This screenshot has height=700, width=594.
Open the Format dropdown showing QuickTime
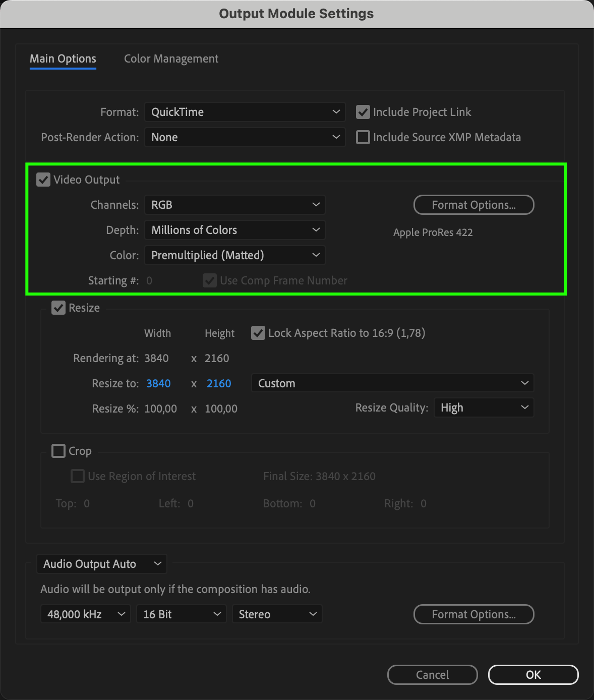pyautogui.click(x=245, y=112)
